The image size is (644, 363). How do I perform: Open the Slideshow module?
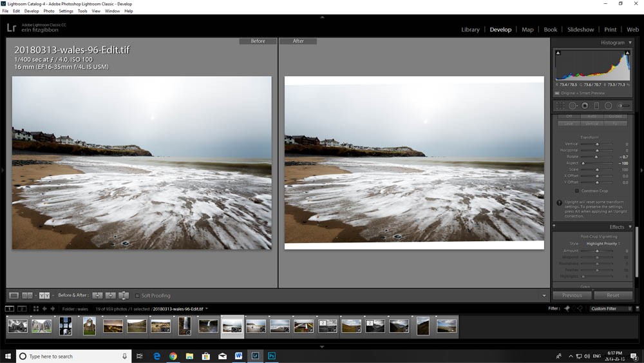point(580,30)
